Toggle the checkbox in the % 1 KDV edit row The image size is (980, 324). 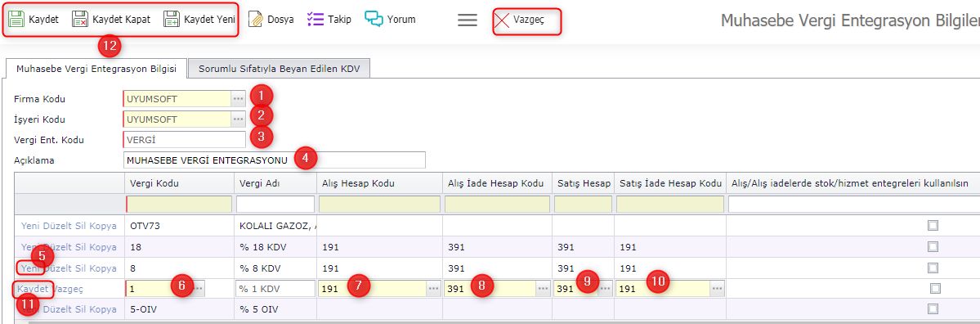(x=935, y=288)
